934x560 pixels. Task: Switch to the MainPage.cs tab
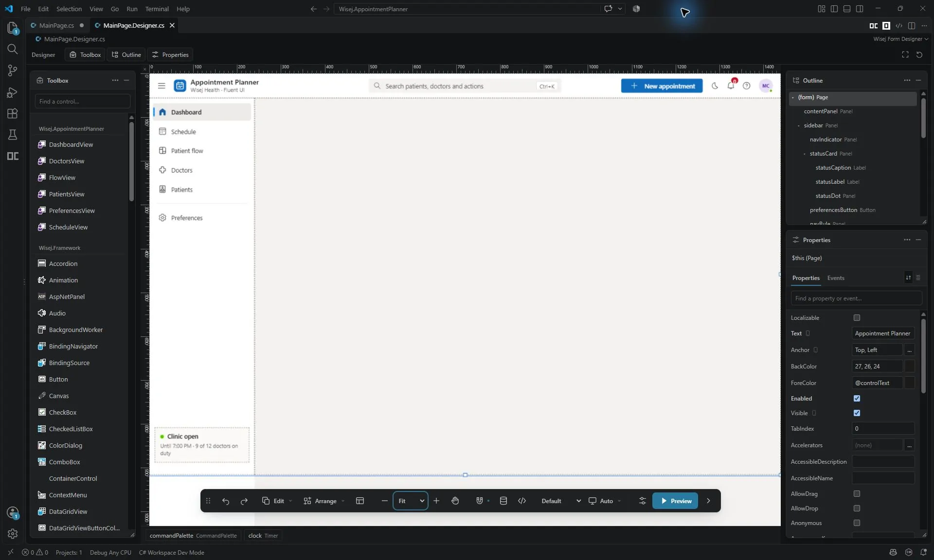(x=56, y=25)
